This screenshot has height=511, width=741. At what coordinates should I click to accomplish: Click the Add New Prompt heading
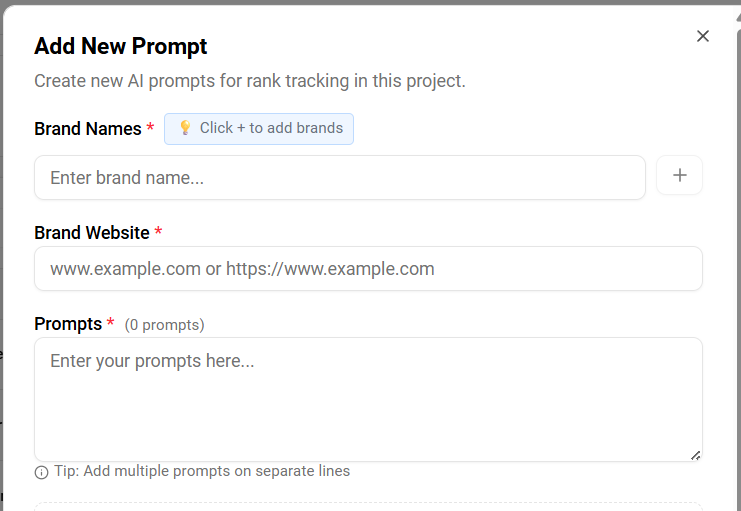pos(121,46)
